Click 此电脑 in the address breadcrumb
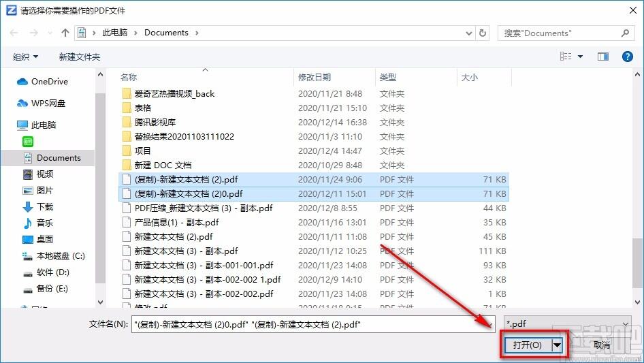Image resolution: width=644 pixels, height=363 pixels. pyautogui.click(x=114, y=33)
